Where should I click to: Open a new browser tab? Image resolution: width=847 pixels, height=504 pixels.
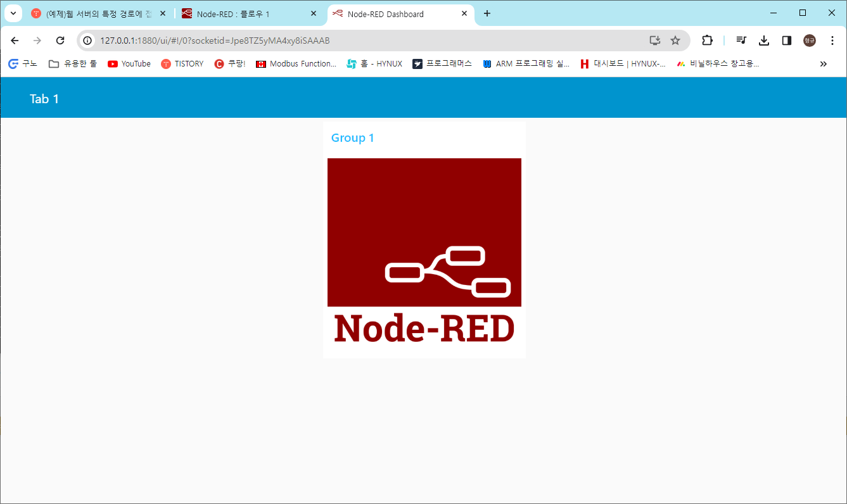point(487,13)
